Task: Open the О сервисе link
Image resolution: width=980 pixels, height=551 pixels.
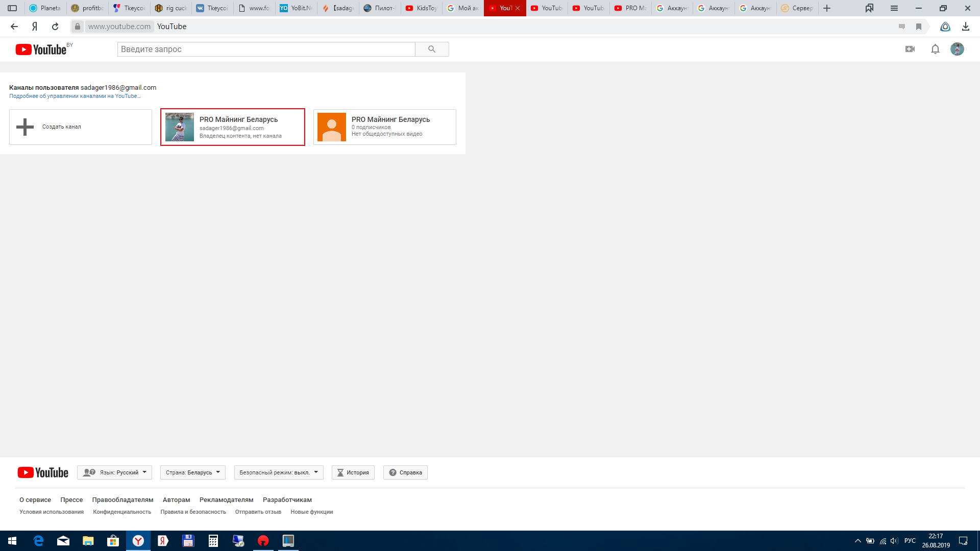Action: tap(35, 500)
